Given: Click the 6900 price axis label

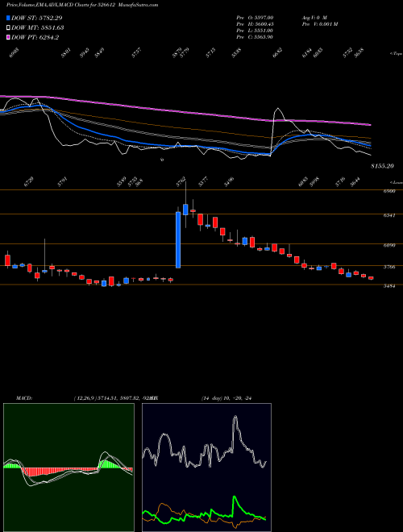Looking at the screenshot, I should point(388,191).
